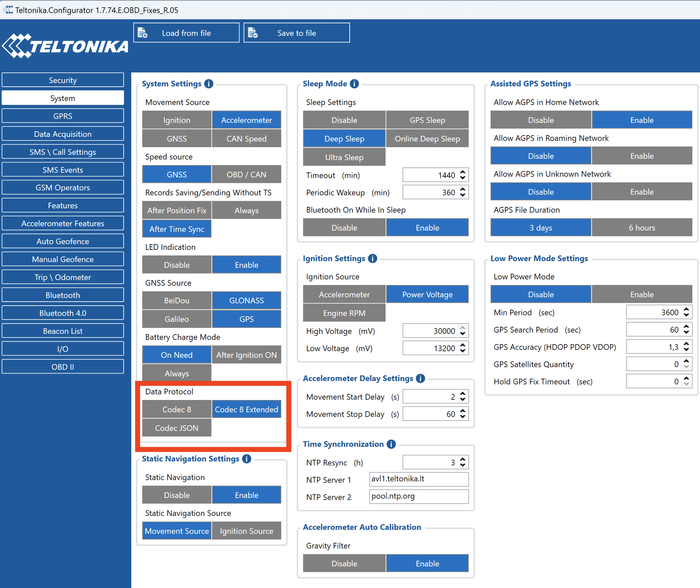Click the Save to file icon
This screenshot has height=588, width=700.
(x=253, y=33)
